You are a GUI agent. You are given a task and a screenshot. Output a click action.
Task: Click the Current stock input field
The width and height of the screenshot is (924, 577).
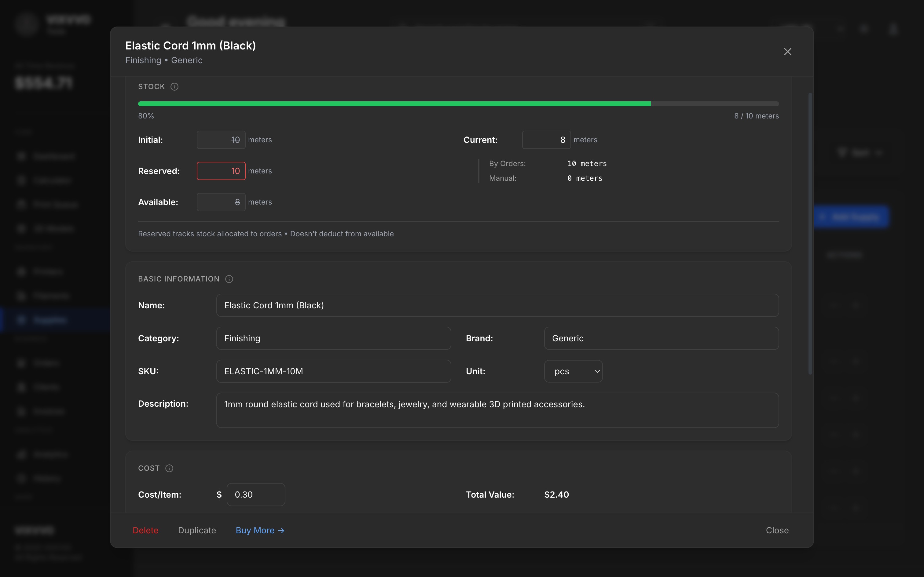pos(546,140)
